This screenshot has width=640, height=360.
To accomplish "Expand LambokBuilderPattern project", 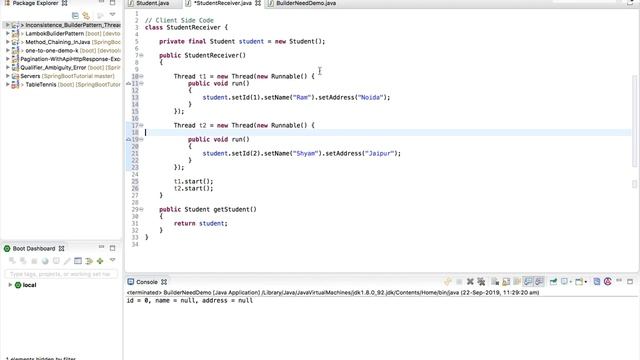I will 7,33.
